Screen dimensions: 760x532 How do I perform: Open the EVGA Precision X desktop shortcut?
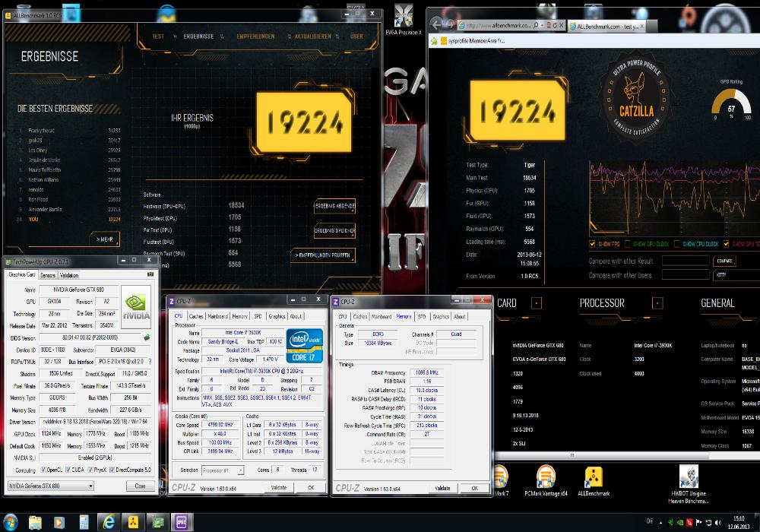pos(404,20)
